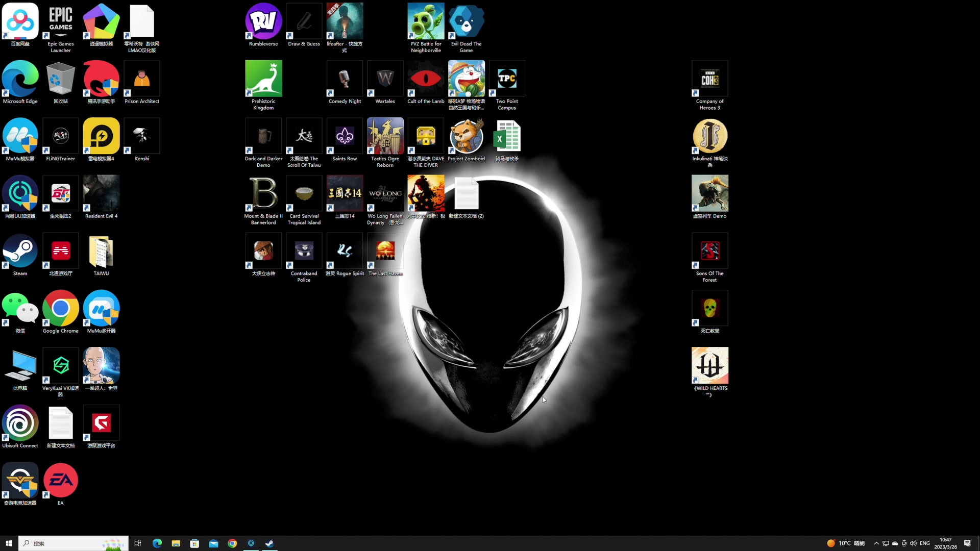980x551 pixels.
Task: Select the Draw & Guess icon
Action: click(x=304, y=25)
